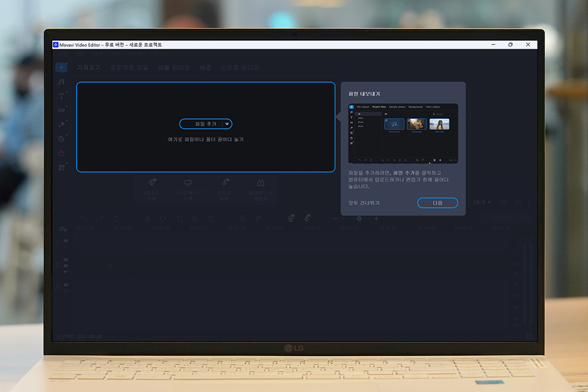
Task: Click the Picture-in-picture overlay icon in the toolbar
Action: [243, 219]
